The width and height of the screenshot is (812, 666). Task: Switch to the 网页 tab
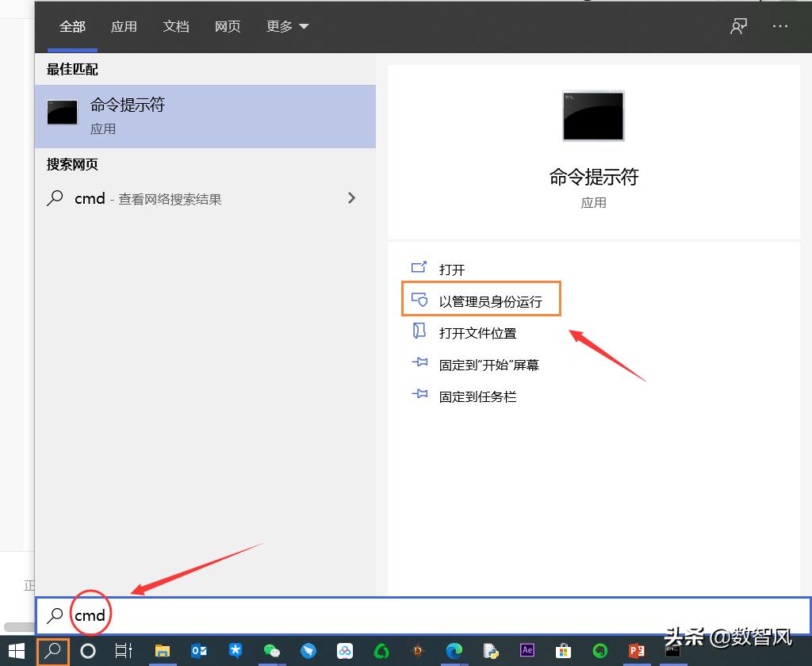coord(228,26)
